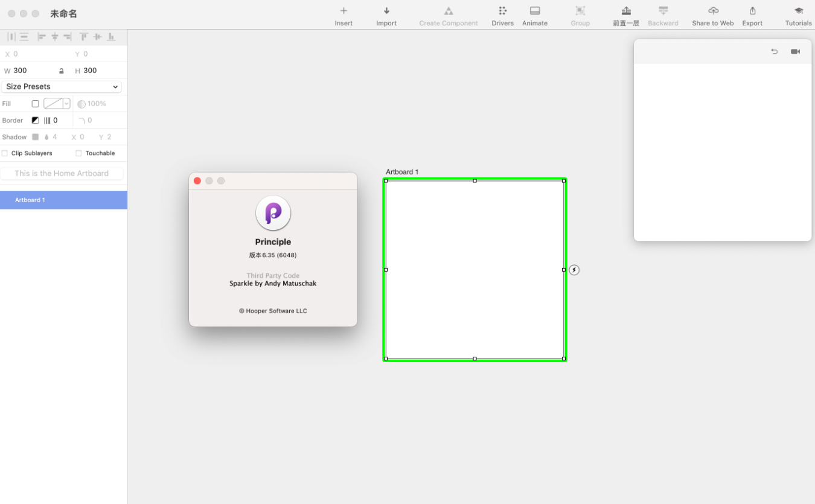Click the W width field showing 300
The image size is (815, 504).
[x=35, y=71]
